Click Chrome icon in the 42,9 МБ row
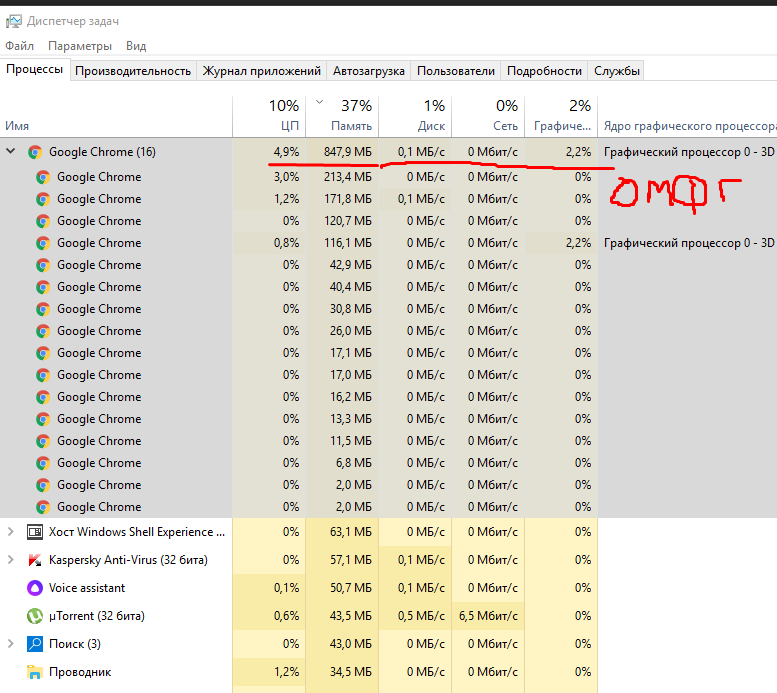Screen dimensions: 777x693 click(x=43, y=265)
